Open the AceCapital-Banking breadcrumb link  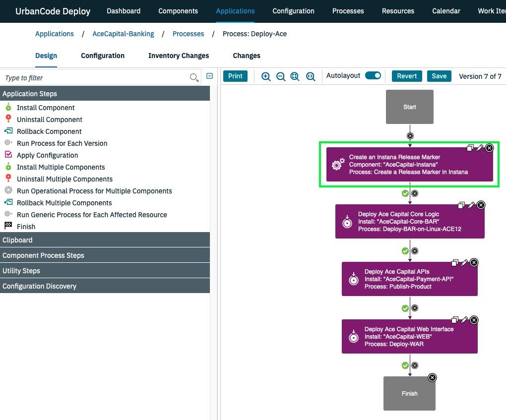(x=123, y=34)
